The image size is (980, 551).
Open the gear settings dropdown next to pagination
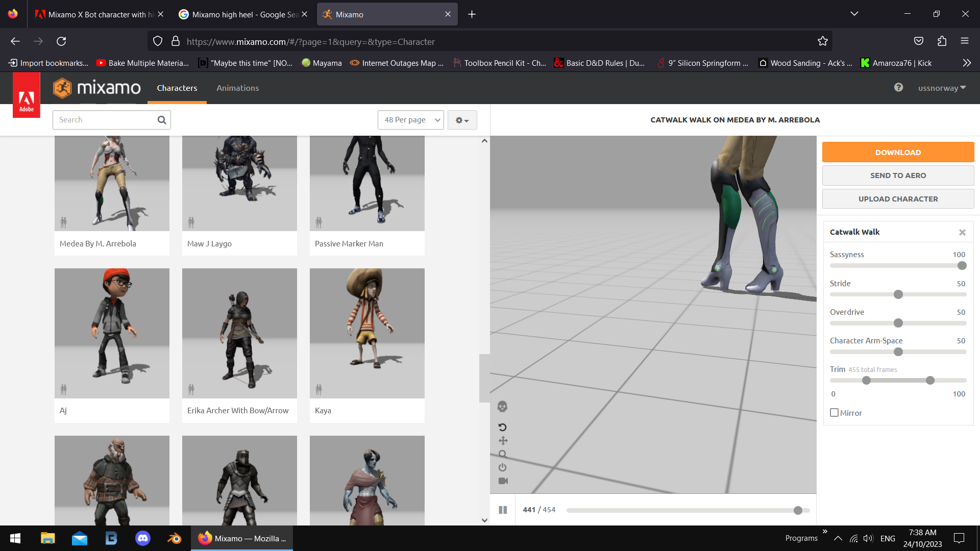click(462, 120)
